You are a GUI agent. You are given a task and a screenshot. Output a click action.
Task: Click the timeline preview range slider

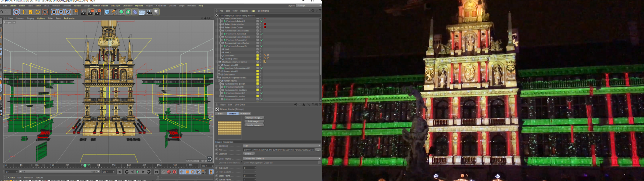click(60, 172)
